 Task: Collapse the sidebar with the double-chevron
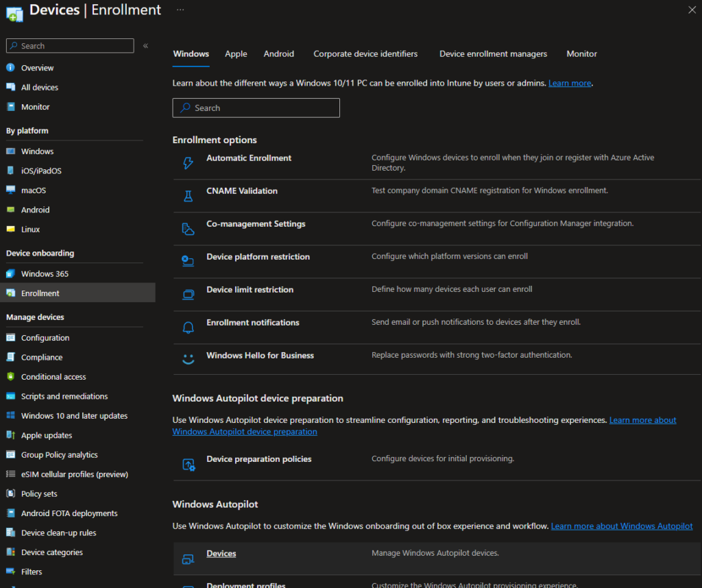(x=145, y=45)
